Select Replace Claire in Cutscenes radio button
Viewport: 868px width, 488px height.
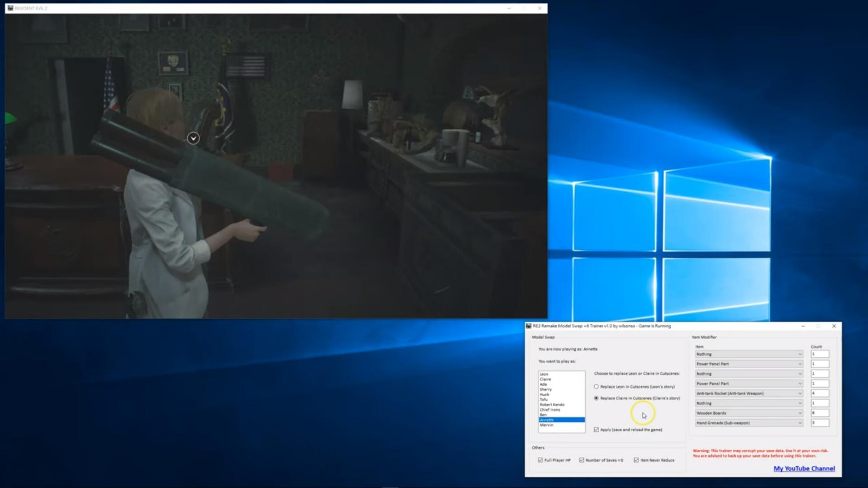(596, 398)
